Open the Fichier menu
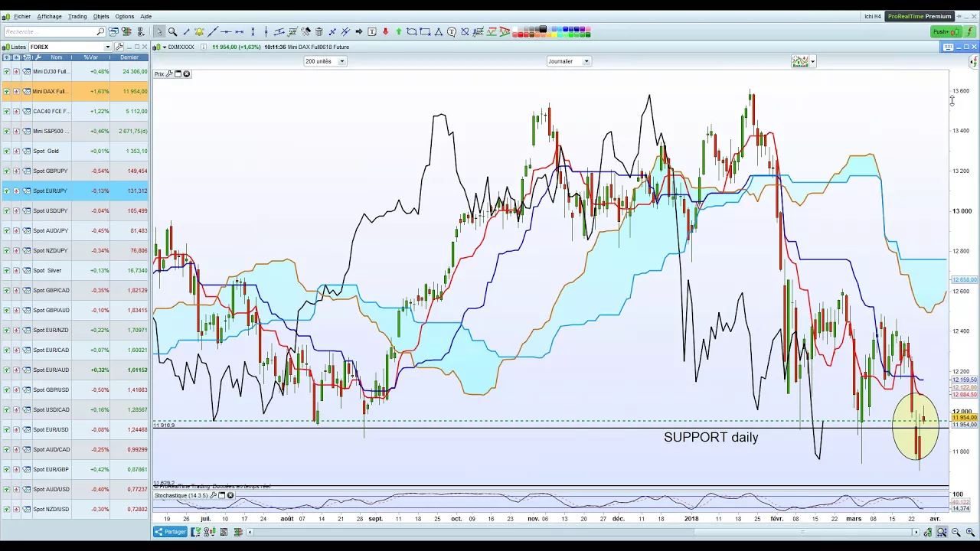The width and height of the screenshot is (980, 551). pos(22,16)
